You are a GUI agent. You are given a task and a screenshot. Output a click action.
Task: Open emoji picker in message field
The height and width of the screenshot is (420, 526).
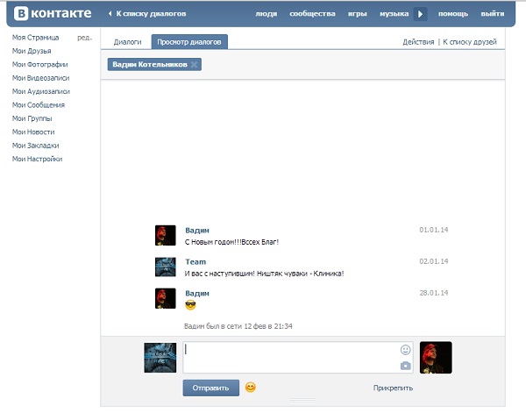point(405,350)
